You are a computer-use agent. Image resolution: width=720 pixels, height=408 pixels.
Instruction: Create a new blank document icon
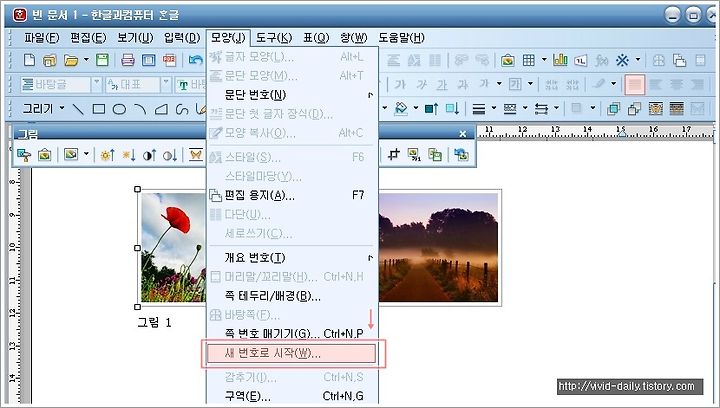pos(29,60)
